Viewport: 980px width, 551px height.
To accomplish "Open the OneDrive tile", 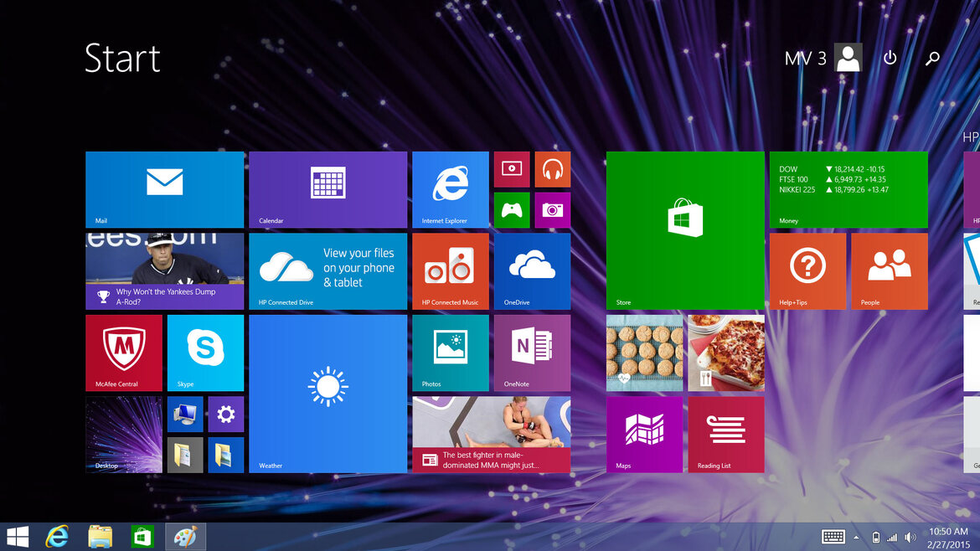I will click(533, 271).
